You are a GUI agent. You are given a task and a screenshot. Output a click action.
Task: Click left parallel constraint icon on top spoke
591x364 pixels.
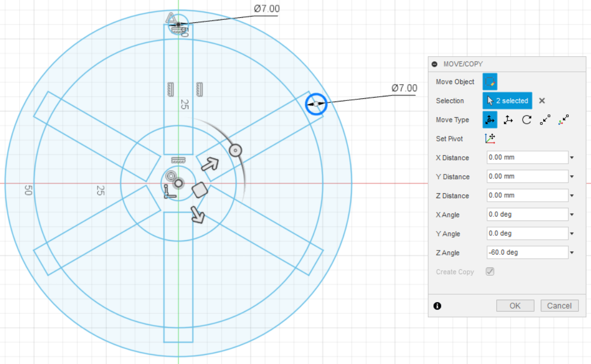click(170, 90)
